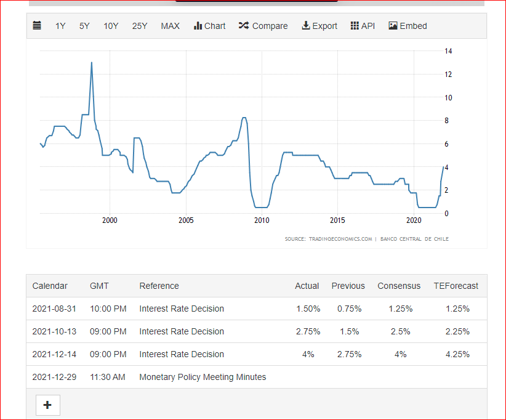Viewport: 506px width, 420px height.
Task: Click the Calendar column header
Action: (50, 286)
